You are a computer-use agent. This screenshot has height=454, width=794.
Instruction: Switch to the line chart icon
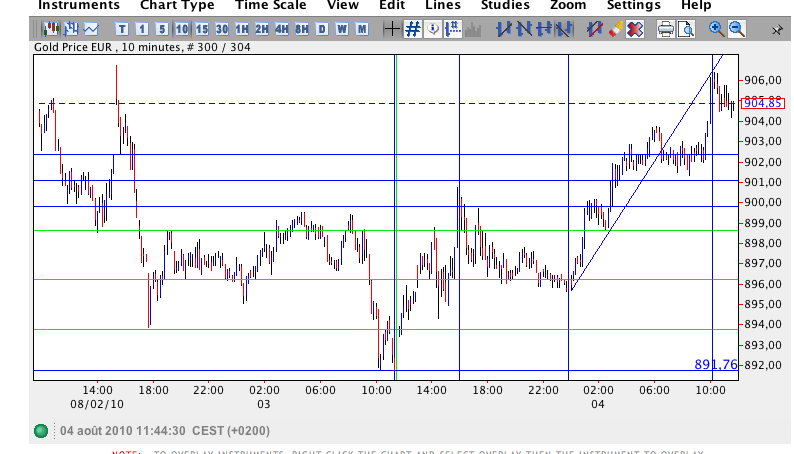click(x=91, y=29)
